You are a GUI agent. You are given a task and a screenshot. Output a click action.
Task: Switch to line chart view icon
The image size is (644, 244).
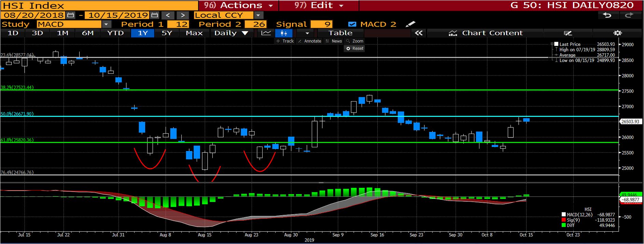tap(266, 33)
